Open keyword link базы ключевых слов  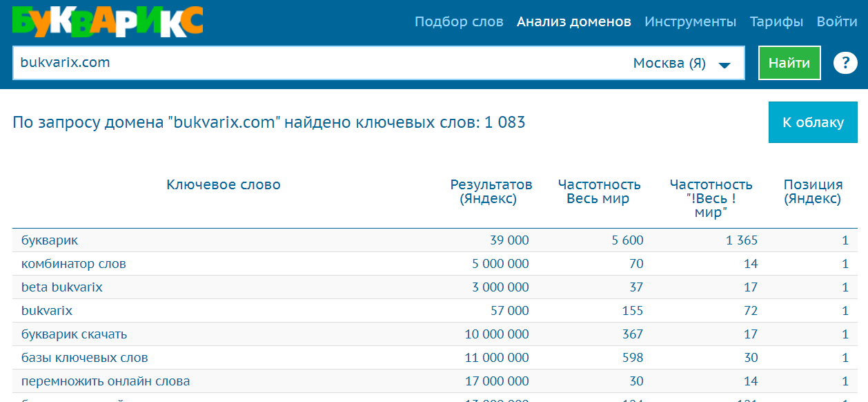85,358
